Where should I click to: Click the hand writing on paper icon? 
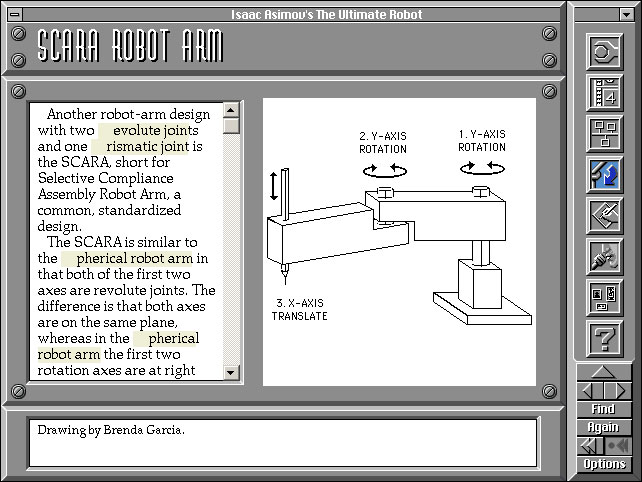(x=604, y=215)
